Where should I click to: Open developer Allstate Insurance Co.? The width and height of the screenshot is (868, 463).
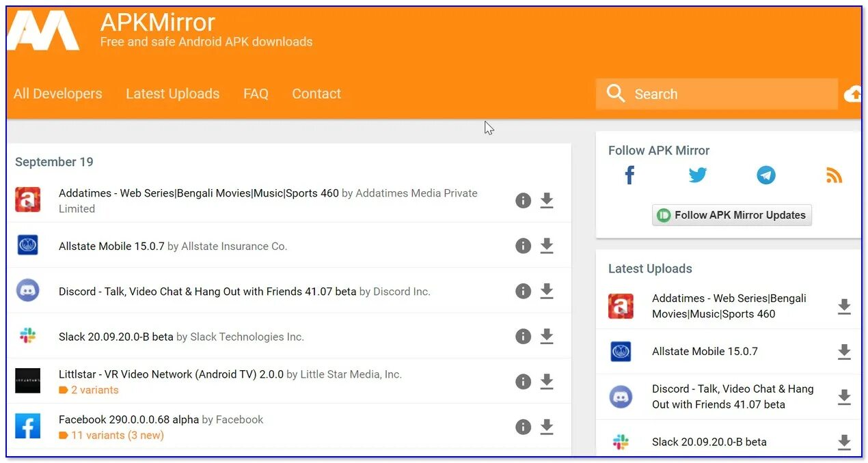point(234,247)
